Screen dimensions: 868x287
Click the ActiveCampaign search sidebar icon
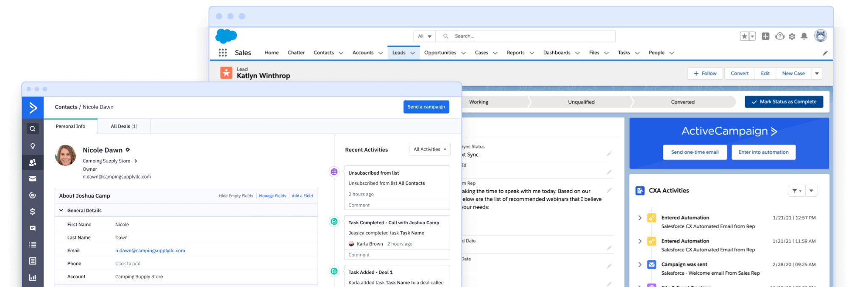point(33,129)
